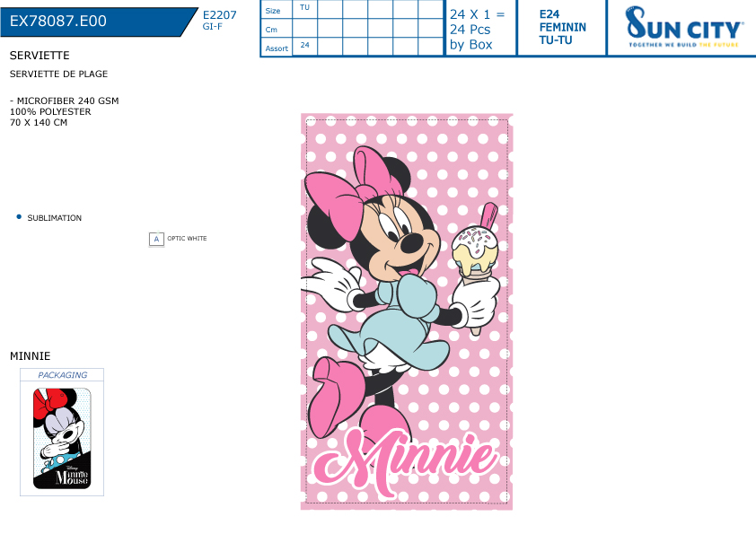
Task: Click the color swatch A box
Action: coord(156,239)
